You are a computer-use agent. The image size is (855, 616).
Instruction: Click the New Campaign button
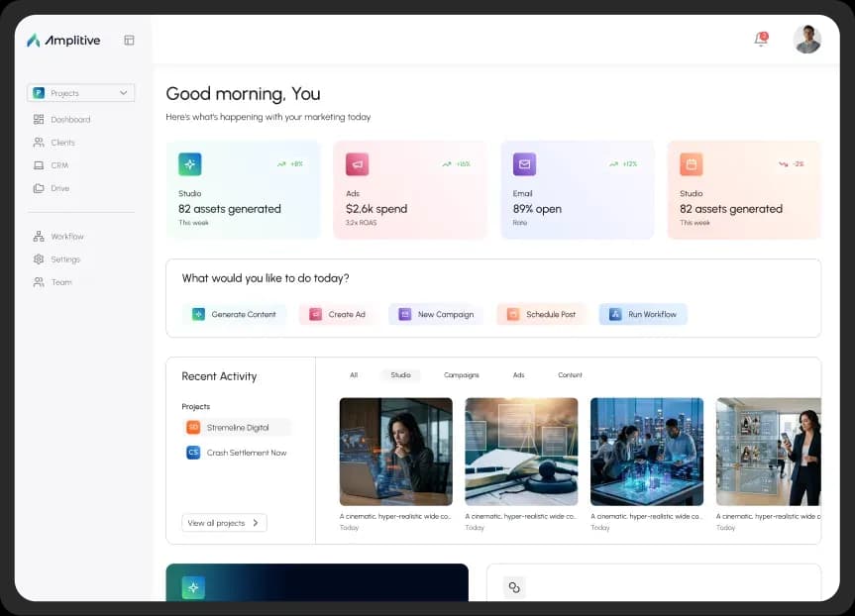[x=436, y=314]
